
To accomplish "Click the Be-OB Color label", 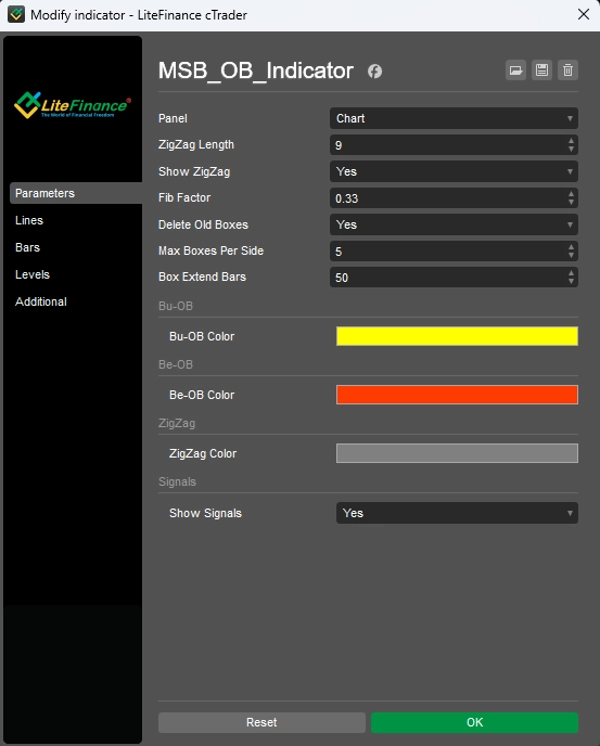I will click(202, 395).
